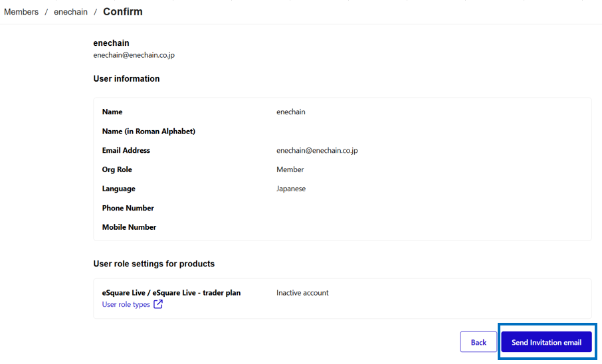The height and width of the screenshot is (364, 602).
Task: Click the Name (in Roman Alphabet) label
Action: [149, 132]
